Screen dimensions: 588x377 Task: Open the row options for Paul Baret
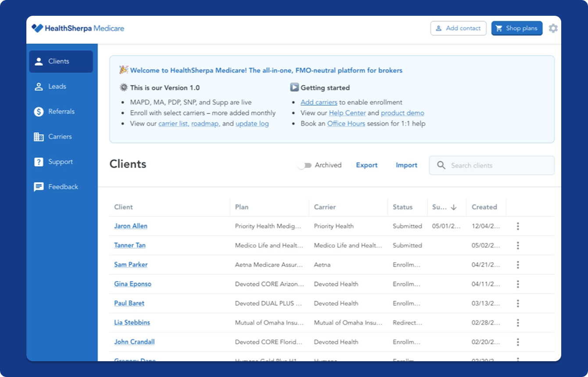518,303
